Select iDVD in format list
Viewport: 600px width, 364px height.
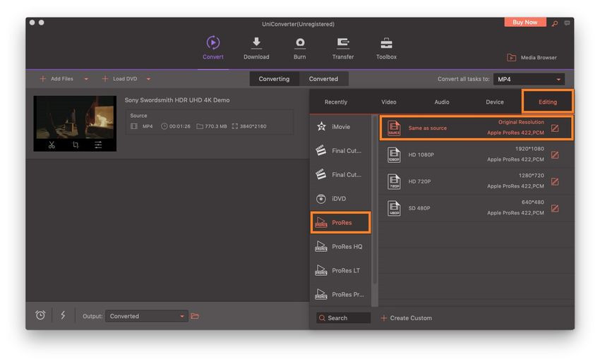pyautogui.click(x=340, y=198)
